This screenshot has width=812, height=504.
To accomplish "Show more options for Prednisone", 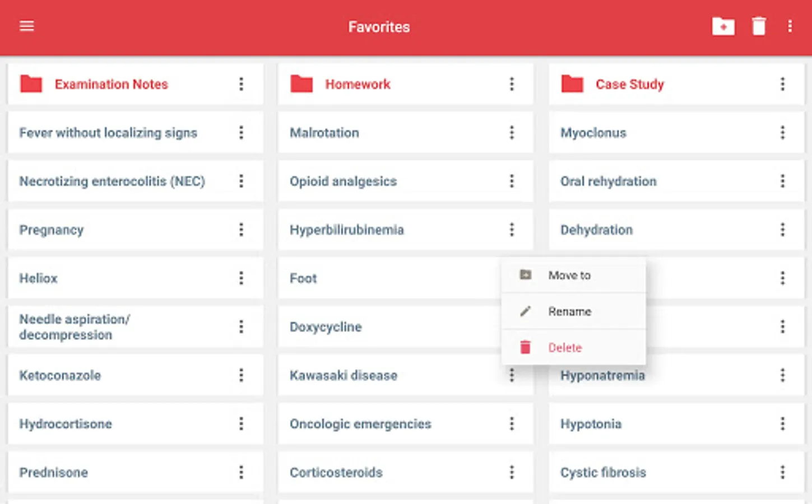I will (x=241, y=472).
